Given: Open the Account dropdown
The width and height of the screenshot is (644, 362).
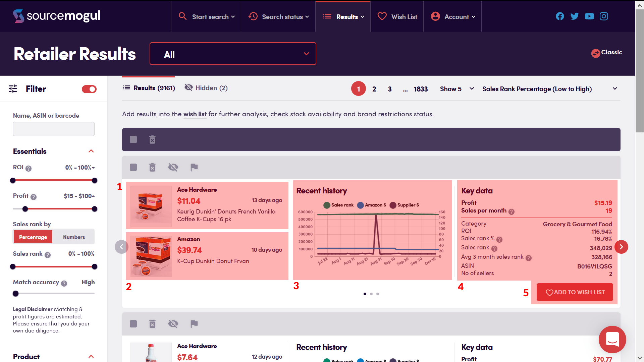Looking at the screenshot, I should (453, 17).
